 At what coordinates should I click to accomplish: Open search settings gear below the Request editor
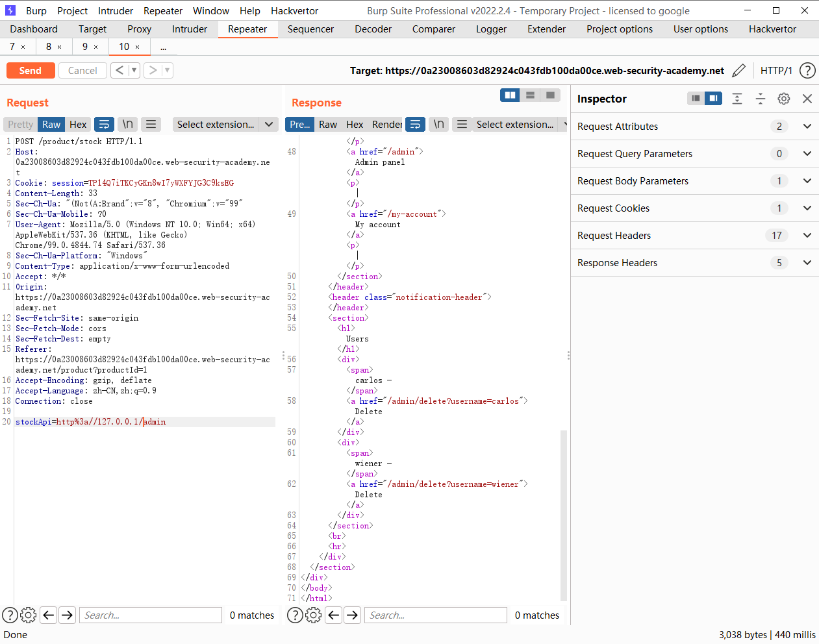[28, 615]
